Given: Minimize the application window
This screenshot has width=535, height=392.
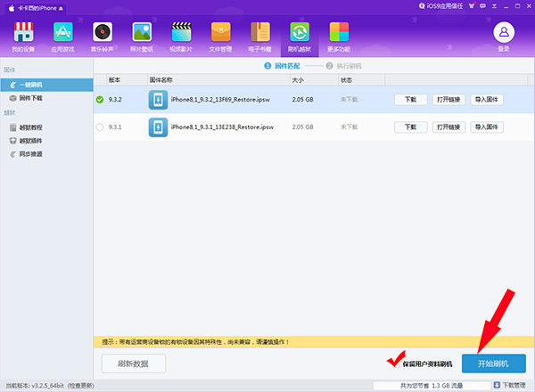Looking at the screenshot, I should (506, 6).
